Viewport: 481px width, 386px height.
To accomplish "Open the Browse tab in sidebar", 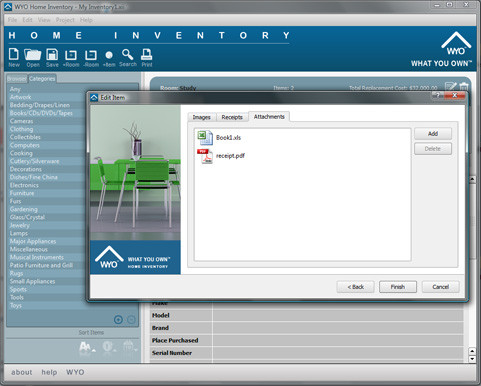I will (17, 79).
